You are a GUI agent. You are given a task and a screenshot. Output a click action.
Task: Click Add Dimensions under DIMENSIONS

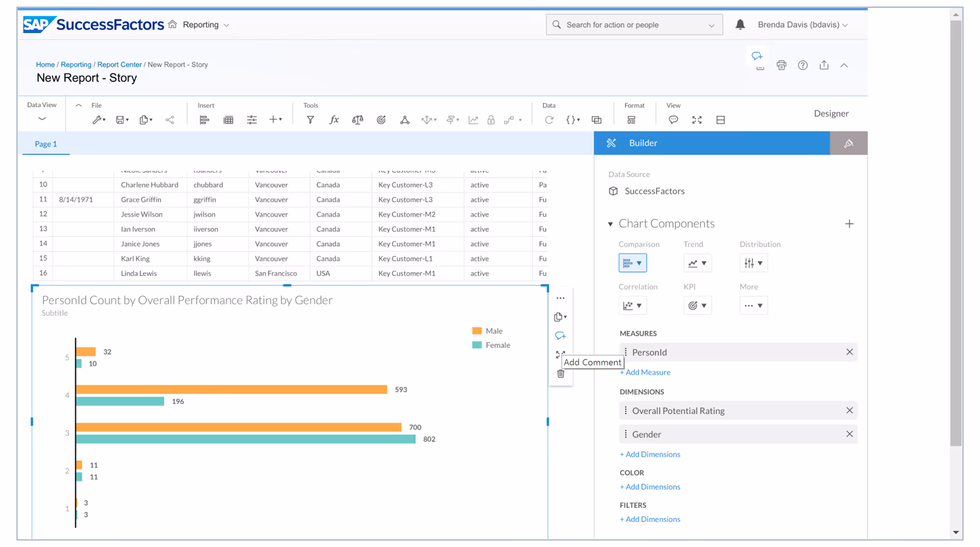coord(650,455)
